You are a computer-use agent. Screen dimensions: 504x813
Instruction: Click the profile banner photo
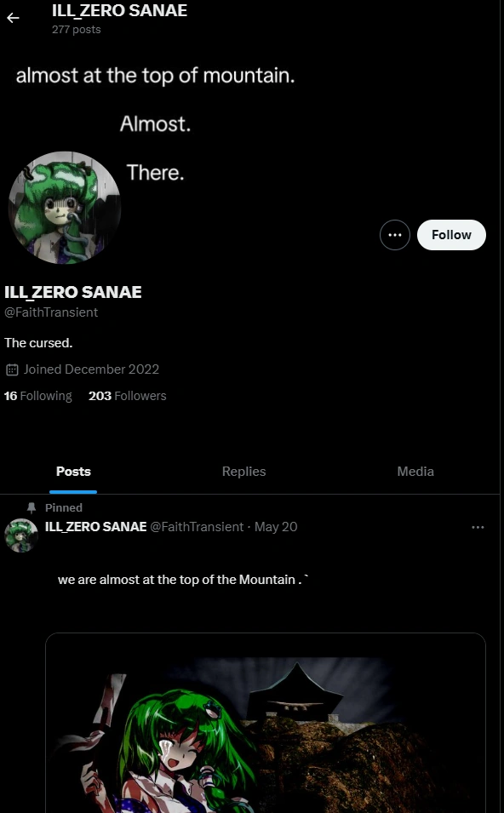(298, 111)
